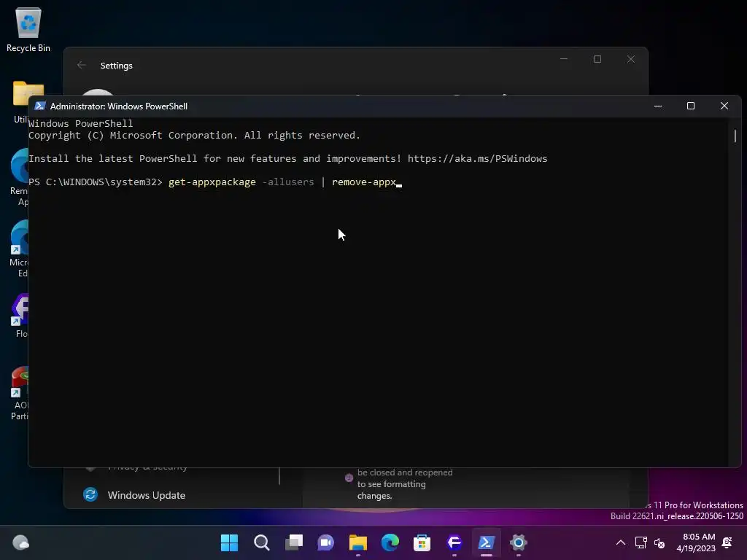The width and height of the screenshot is (747, 560).
Task: Show hidden system tray icons
Action: click(x=621, y=542)
